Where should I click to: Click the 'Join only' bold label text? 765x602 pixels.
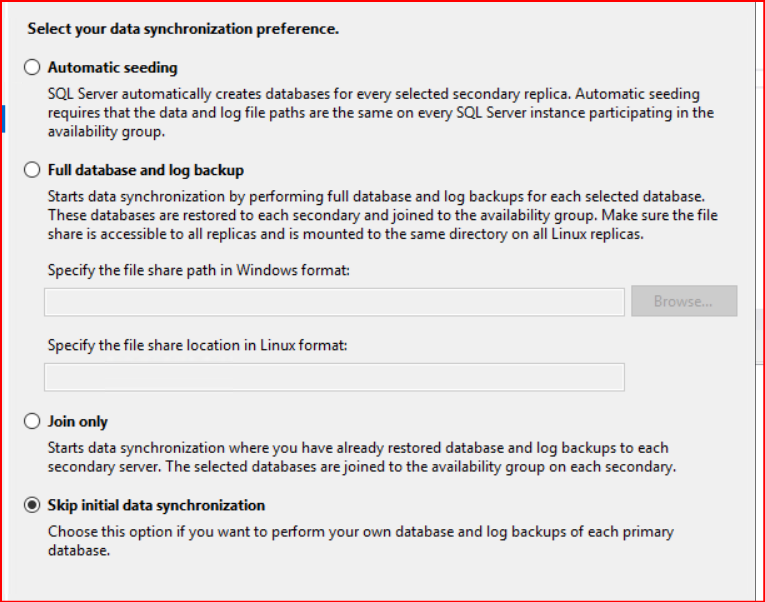click(x=78, y=422)
